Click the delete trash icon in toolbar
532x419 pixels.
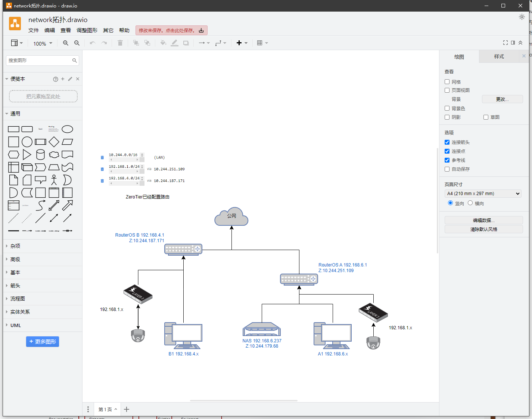120,43
